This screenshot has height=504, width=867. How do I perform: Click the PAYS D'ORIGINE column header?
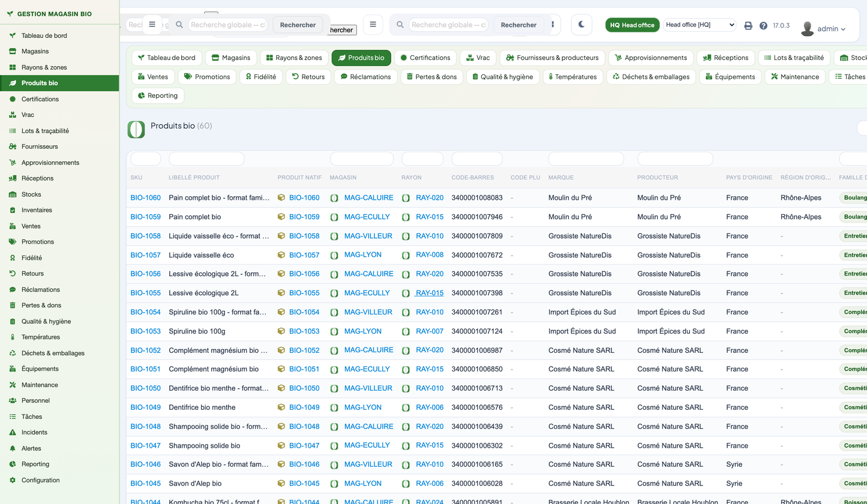coord(749,178)
